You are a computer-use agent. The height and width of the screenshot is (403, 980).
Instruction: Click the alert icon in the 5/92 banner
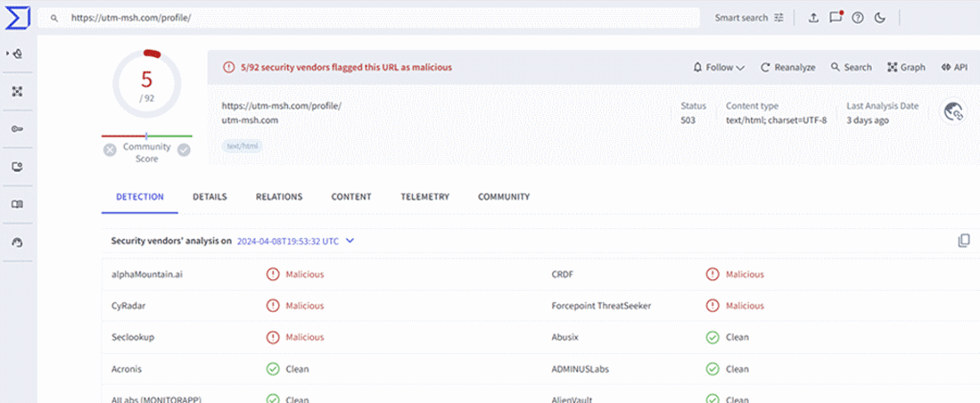pos(229,68)
